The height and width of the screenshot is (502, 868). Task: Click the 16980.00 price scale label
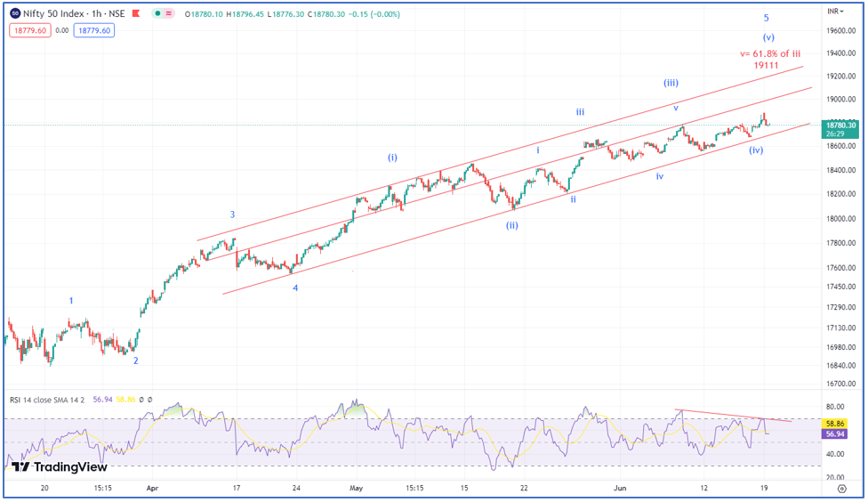tap(840, 347)
